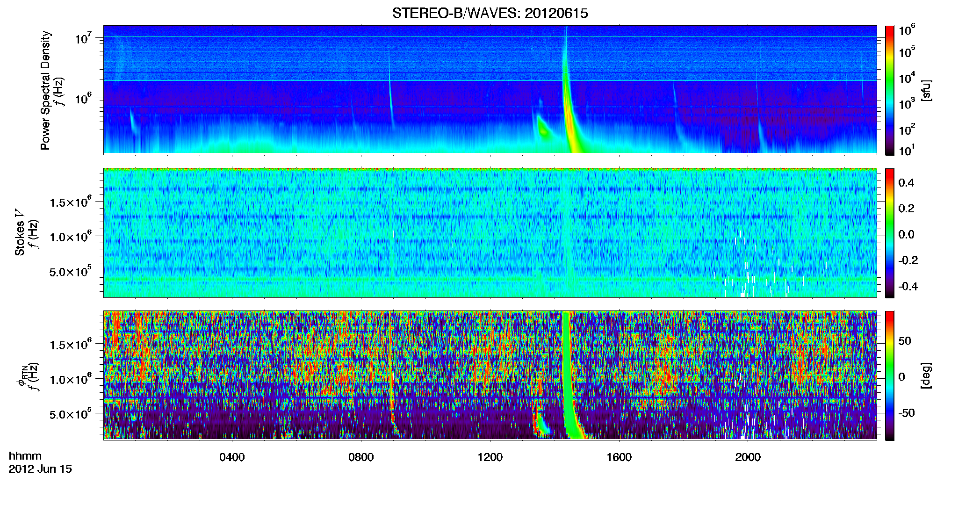Click the phi RTN axis label
The height and width of the screenshot is (505, 980).
point(22,376)
